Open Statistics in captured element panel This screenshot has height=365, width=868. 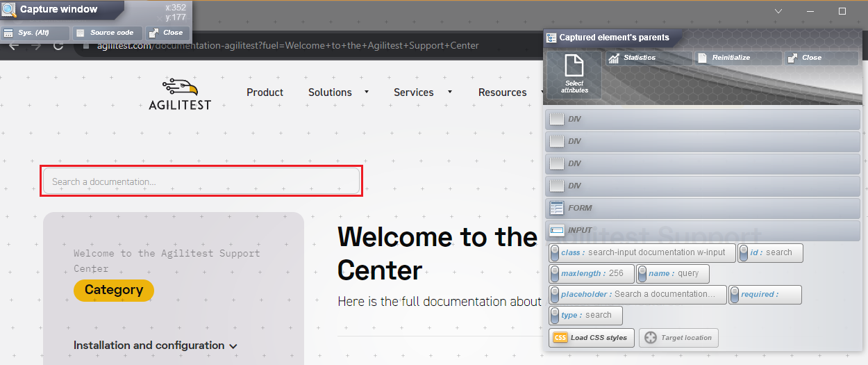tap(649, 58)
